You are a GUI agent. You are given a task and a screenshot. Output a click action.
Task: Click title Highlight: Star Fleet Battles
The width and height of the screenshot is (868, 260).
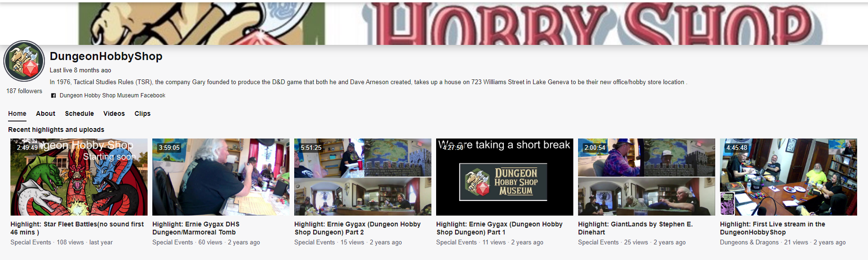(x=77, y=228)
